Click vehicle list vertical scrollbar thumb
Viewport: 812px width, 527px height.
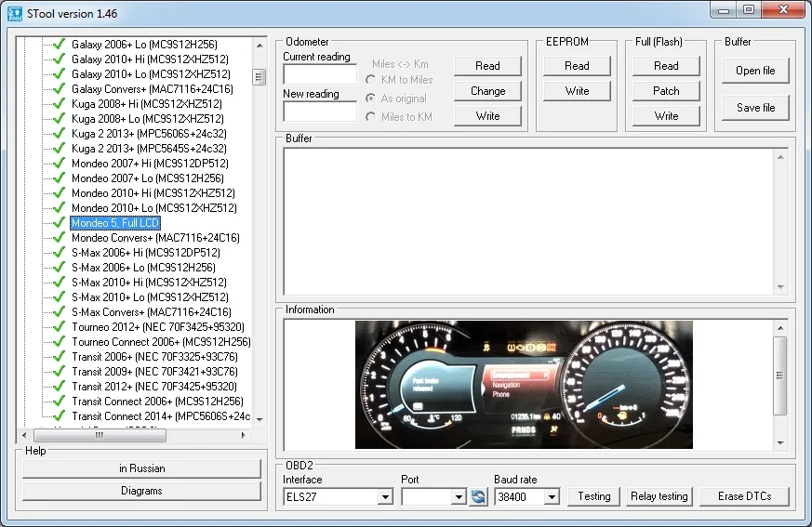[259, 77]
